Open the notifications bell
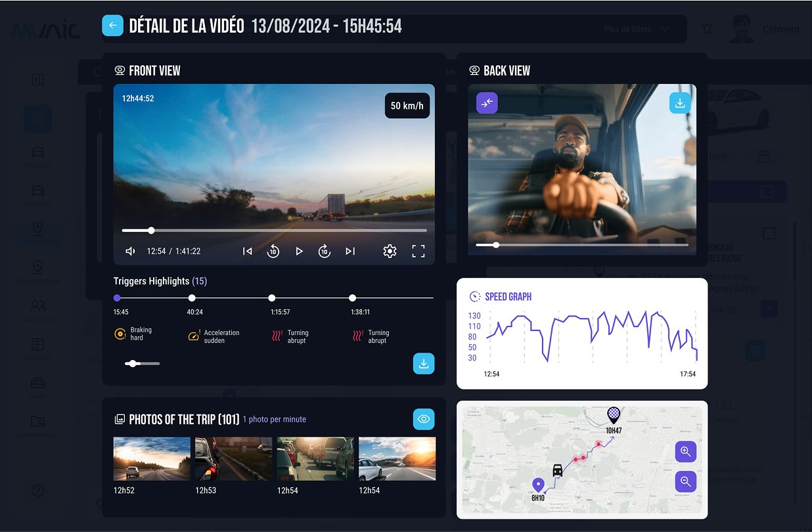This screenshot has width=812, height=532. [707, 29]
